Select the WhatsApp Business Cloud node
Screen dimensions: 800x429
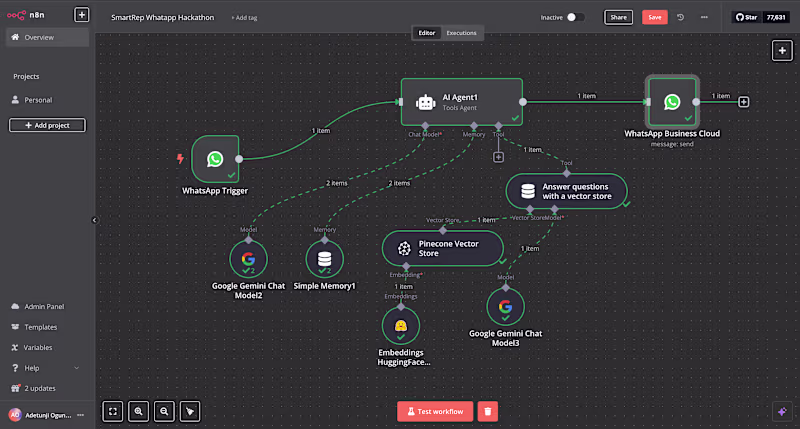point(672,102)
